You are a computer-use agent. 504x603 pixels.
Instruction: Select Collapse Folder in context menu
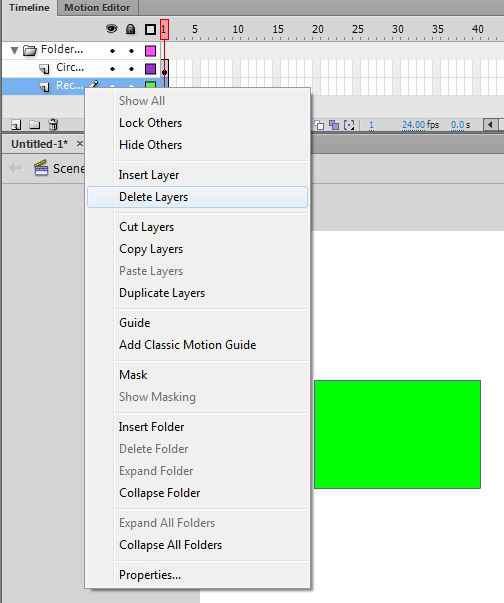pos(160,493)
